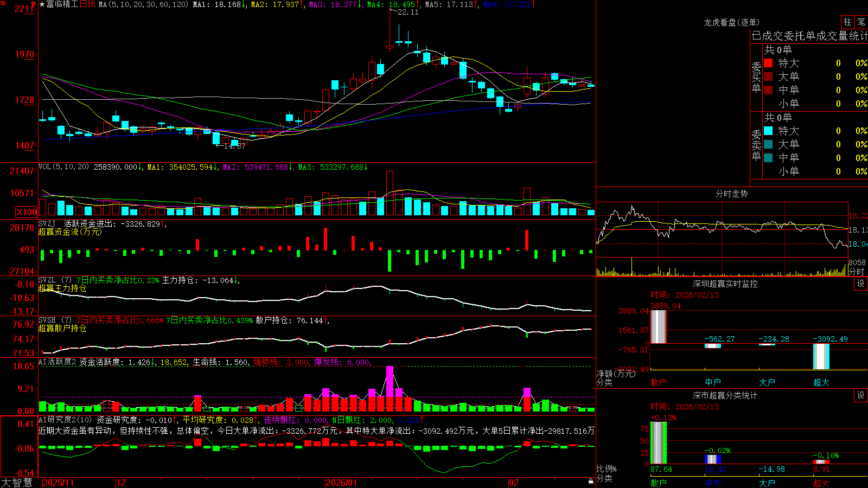Screen dimensions: 868x488
Task: Click the MA(5,10,20,30,60,120) indicator label
Action: pos(144,4)
